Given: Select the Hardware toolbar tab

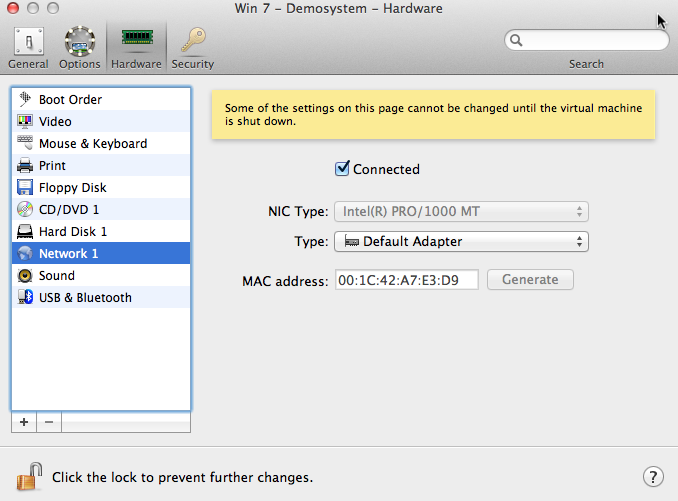Looking at the screenshot, I should (136, 47).
